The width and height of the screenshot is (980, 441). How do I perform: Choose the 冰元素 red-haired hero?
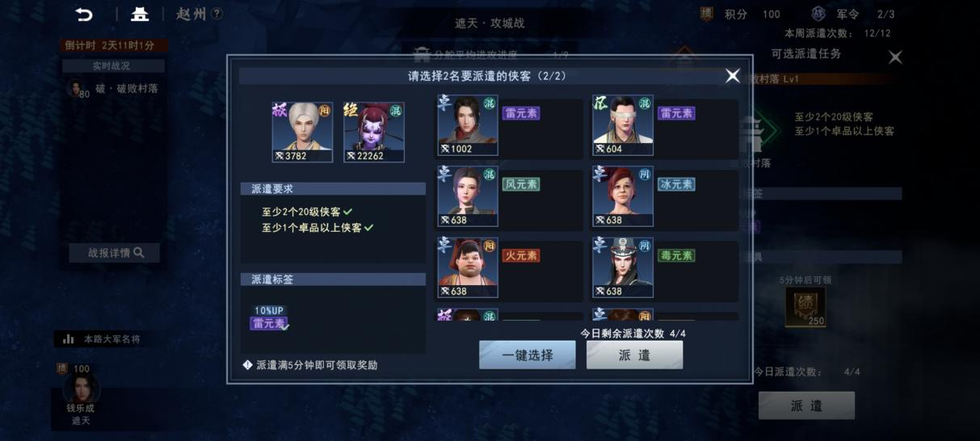[623, 196]
